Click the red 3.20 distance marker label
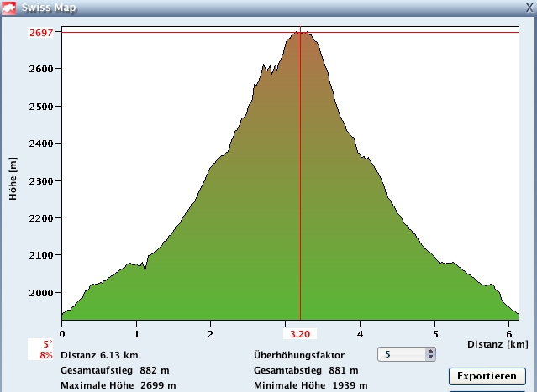The width and height of the screenshot is (537, 392). 300,333
